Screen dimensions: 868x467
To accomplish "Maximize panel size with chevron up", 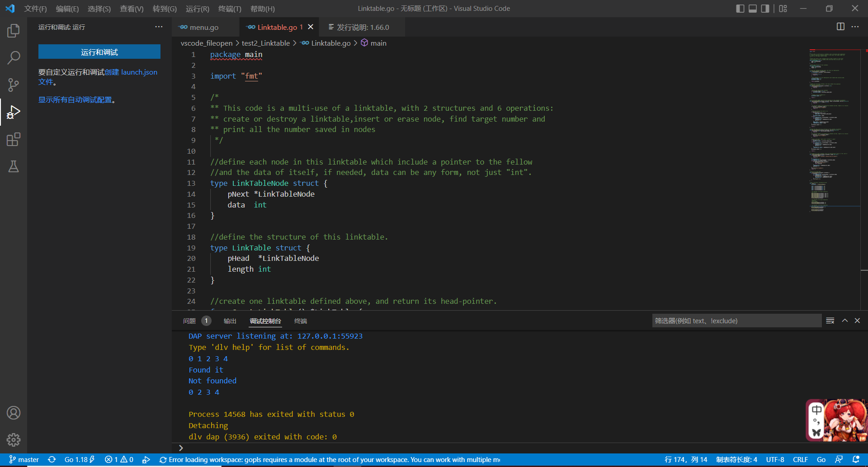I will (844, 321).
